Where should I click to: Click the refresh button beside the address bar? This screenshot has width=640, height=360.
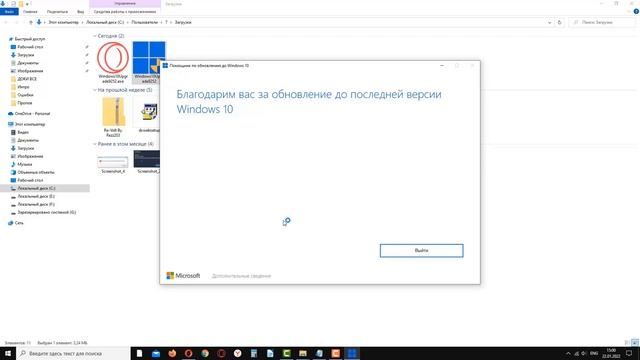pyautogui.click(x=560, y=22)
